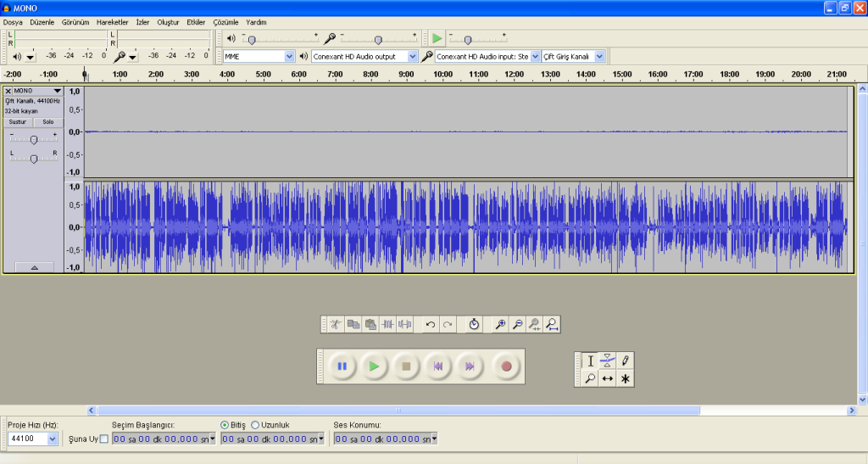868x464 pixels.
Task: Skip to start with rewind button
Action: pos(438,366)
